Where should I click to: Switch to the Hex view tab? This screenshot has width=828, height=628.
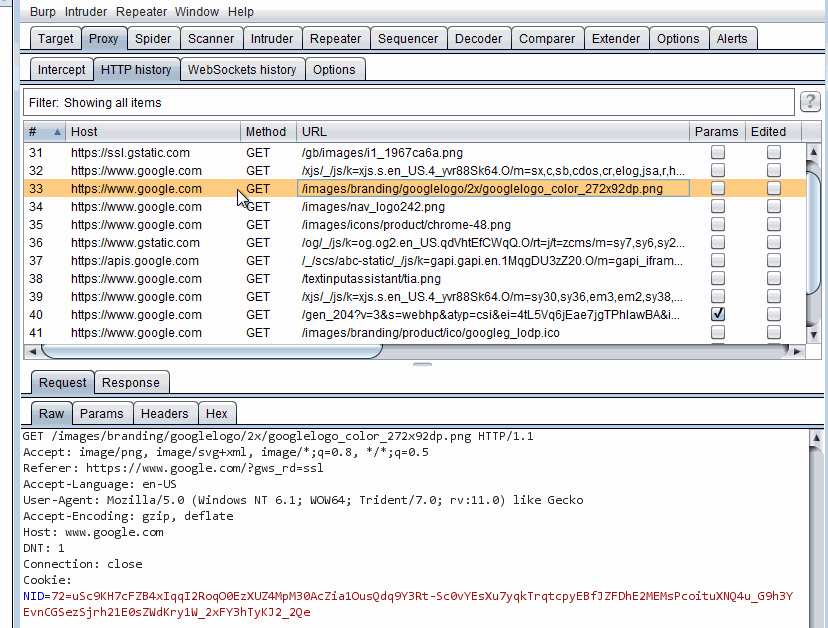[217, 414]
